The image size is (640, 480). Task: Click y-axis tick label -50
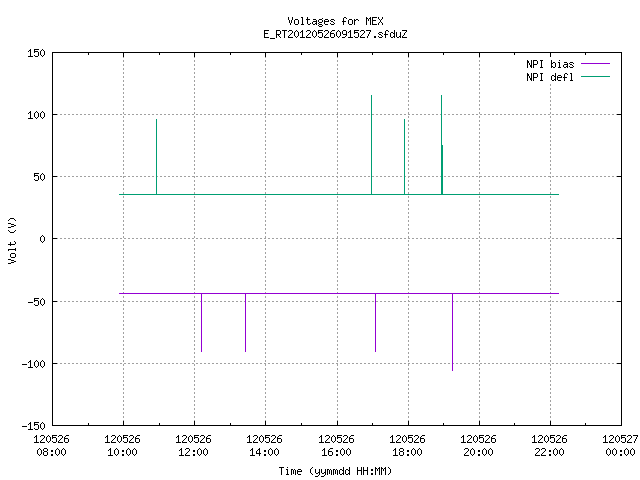[36, 302]
